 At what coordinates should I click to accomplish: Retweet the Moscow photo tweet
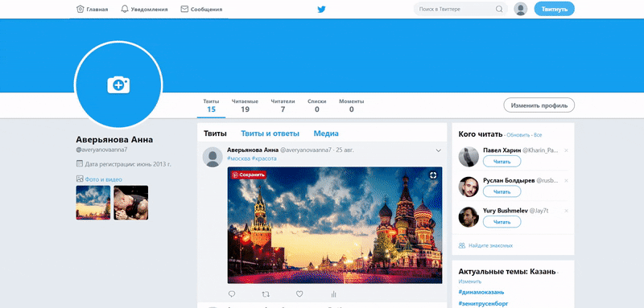(266, 294)
